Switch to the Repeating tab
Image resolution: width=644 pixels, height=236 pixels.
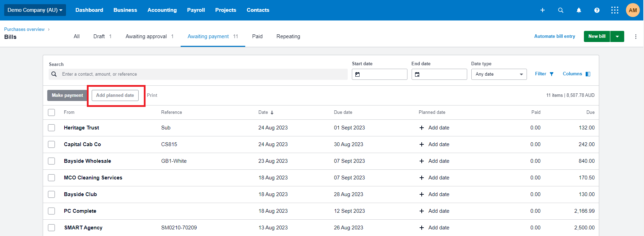(x=288, y=36)
